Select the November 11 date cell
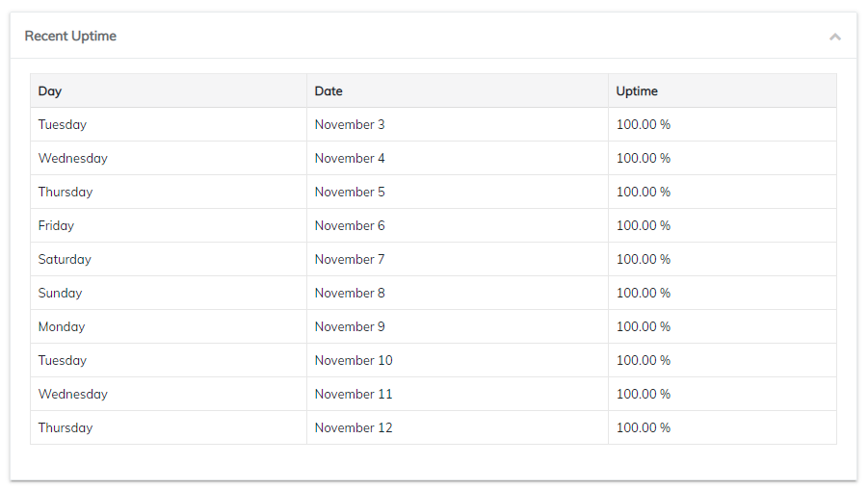This screenshot has width=868, height=490. (354, 395)
